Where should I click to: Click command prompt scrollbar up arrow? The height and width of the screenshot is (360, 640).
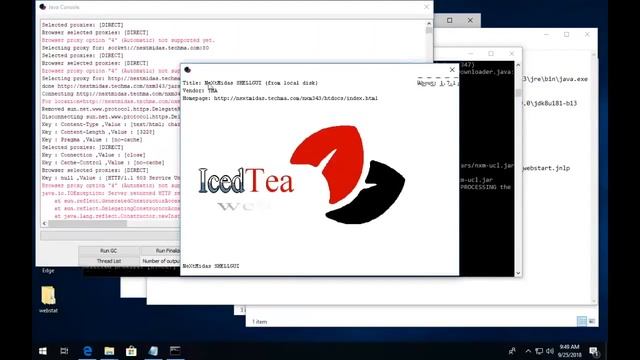(x=518, y=65)
